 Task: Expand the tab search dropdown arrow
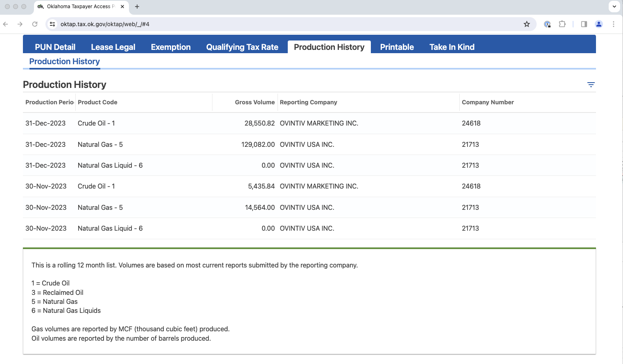pos(614,7)
